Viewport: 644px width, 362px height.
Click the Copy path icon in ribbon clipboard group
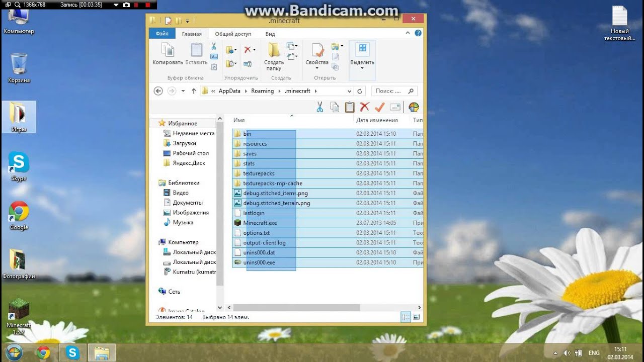[x=214, y=57]
